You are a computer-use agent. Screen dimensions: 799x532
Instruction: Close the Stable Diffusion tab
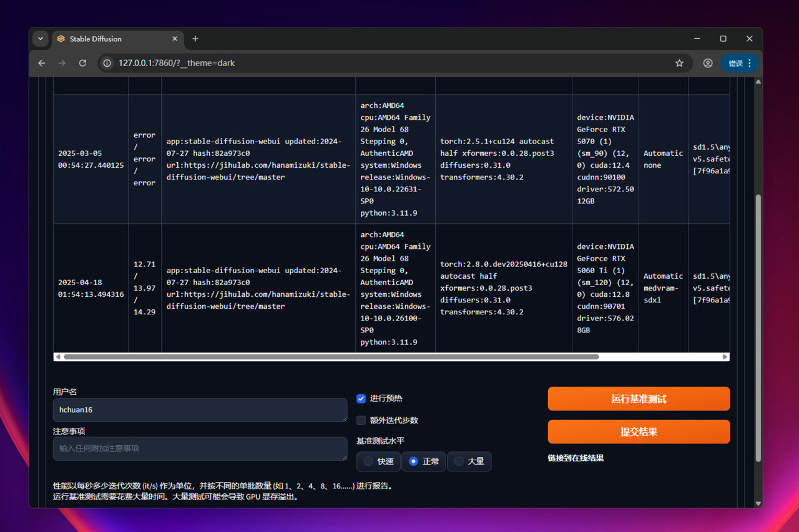[x=175, y=39]
